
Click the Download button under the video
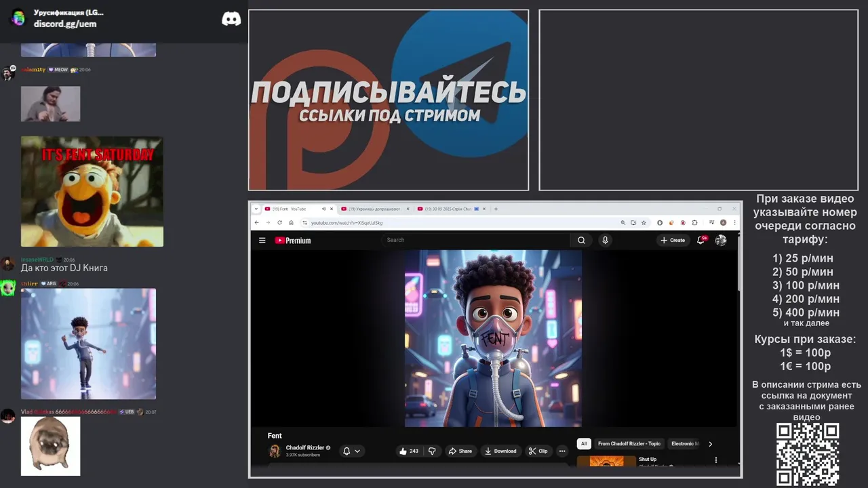[x=500, y=451]
